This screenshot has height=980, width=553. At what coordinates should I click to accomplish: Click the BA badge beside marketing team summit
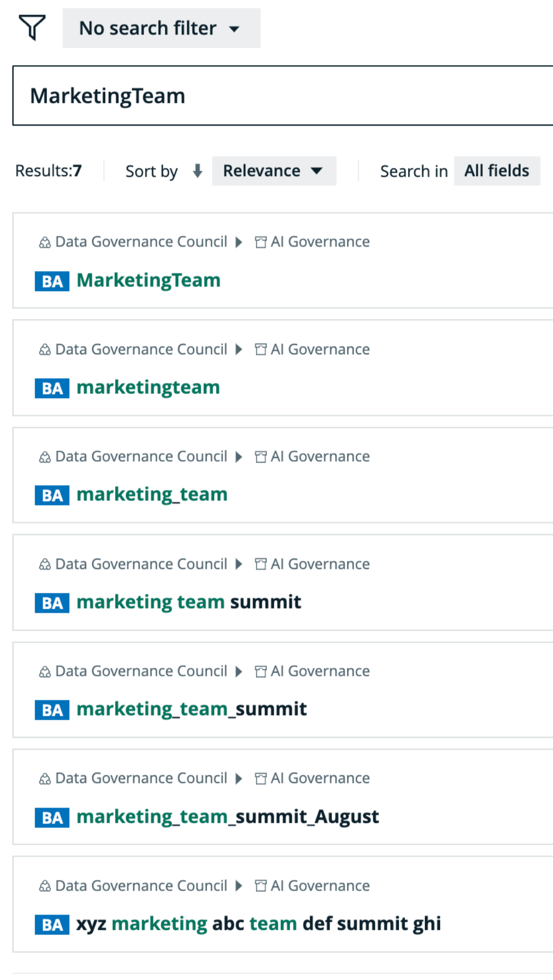pos(52,602)
